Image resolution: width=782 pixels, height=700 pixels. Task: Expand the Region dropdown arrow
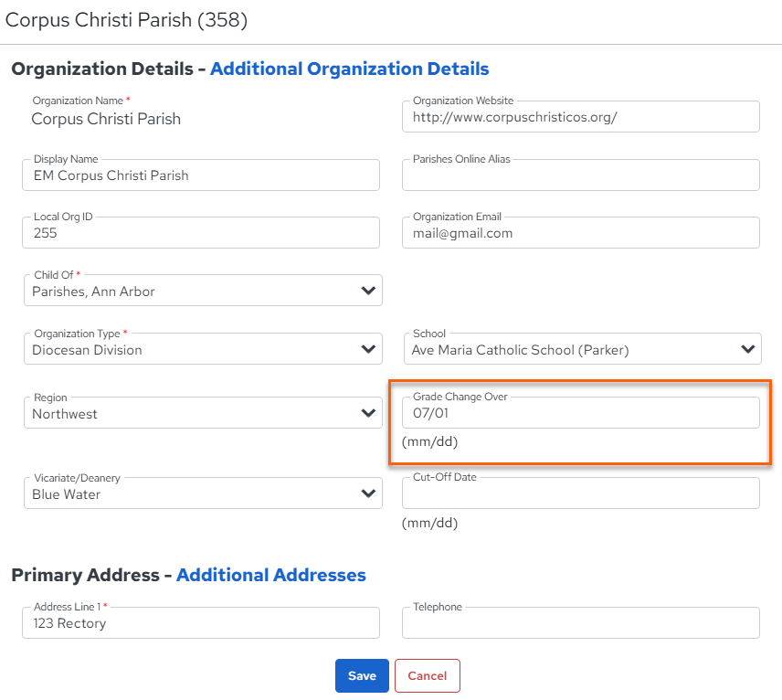click(x=368, y=413)
